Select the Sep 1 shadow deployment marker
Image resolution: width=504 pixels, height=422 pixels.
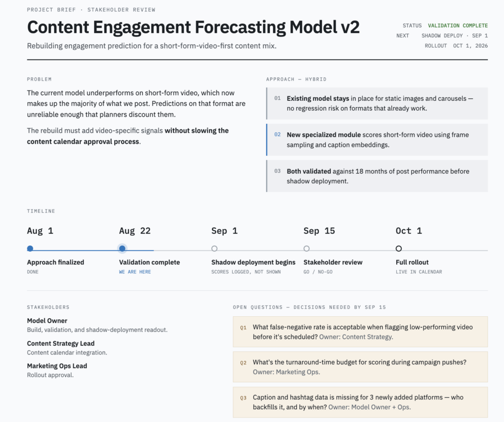215,248
